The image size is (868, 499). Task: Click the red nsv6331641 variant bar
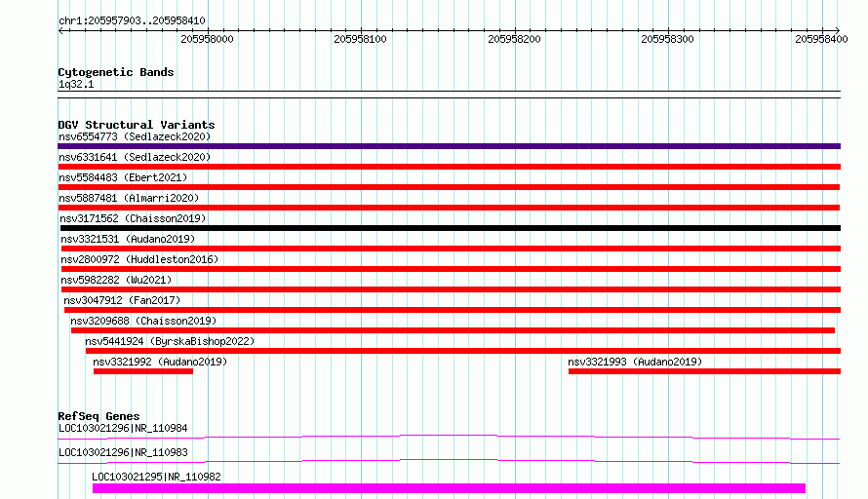[x=449, y=167]
